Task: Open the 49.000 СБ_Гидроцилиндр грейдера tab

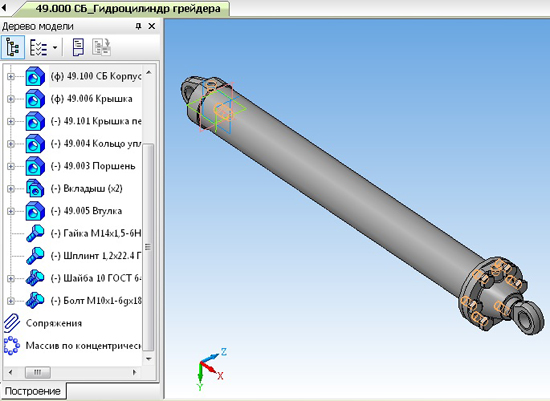Action: pyautogui.click(x=128, y=8)
